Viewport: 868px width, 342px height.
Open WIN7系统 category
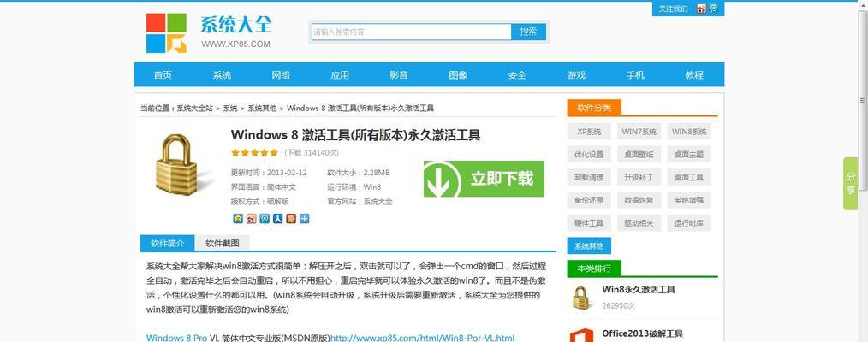click(x=639, y=132)
